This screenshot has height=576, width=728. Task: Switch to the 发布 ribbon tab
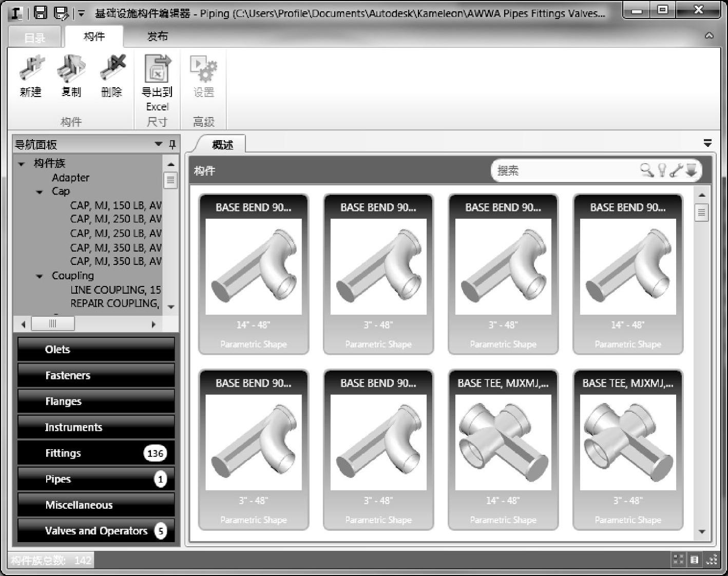[x=157, y=36]
